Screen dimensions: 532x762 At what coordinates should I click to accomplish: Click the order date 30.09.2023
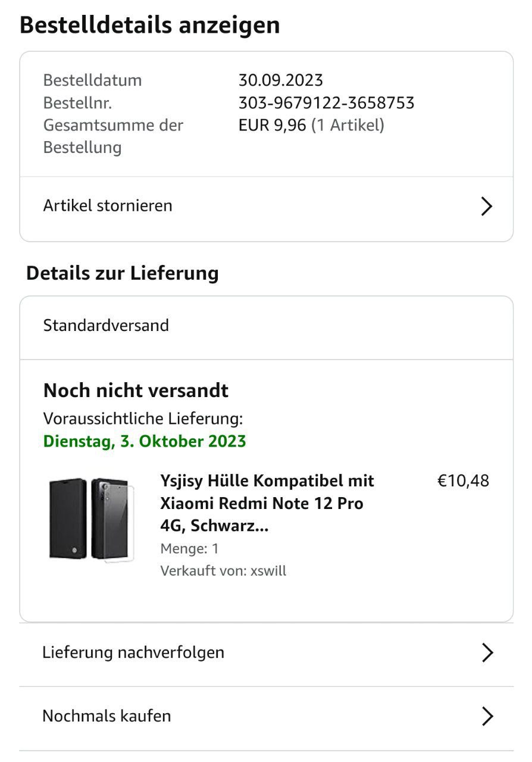click(280, 80)
